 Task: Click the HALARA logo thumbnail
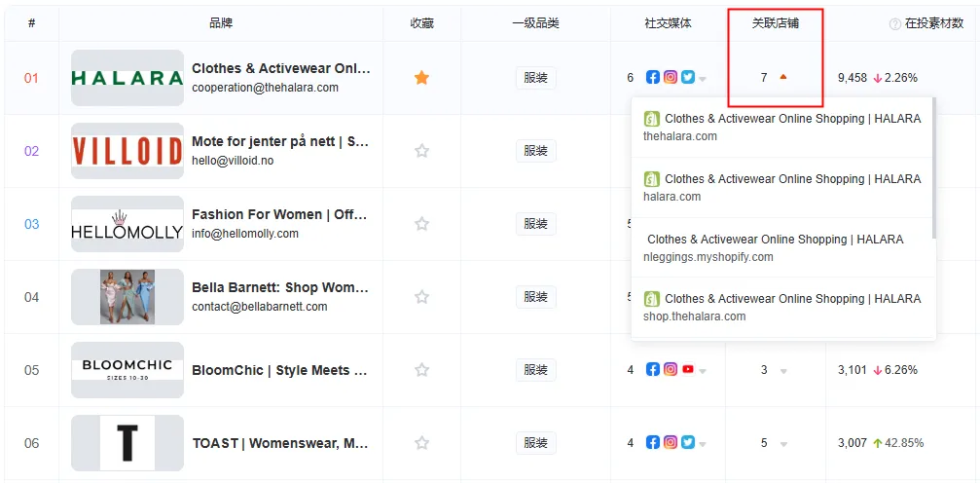tap(127, 78)
